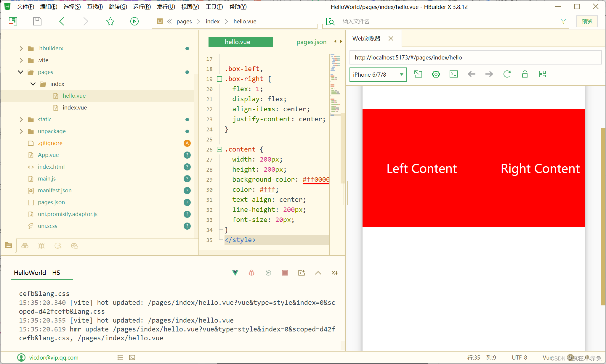
Task: Click the index breadcrumb segment
Action: coord(212,21)
